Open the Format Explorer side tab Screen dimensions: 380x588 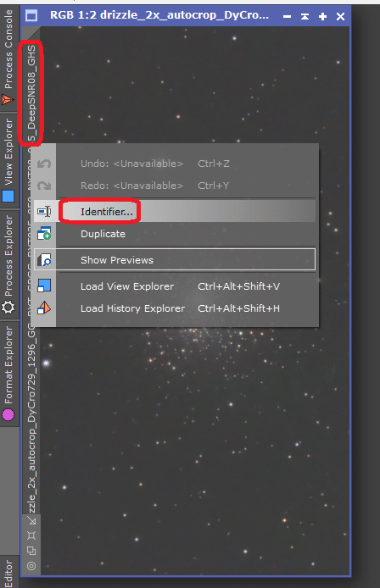8,374
